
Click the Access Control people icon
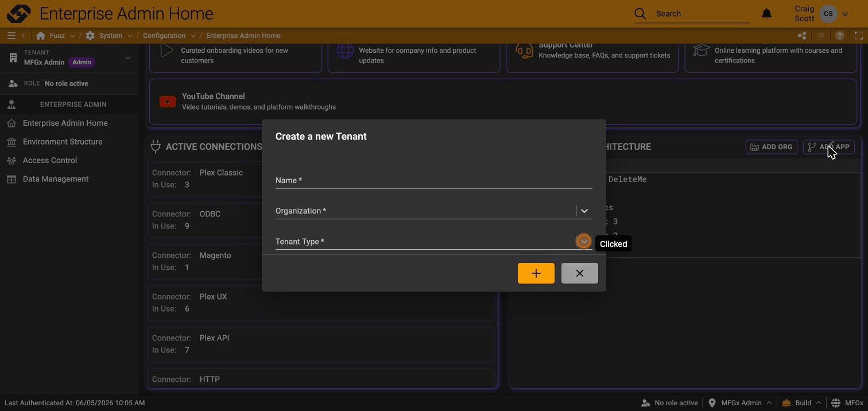pos(11,161)
